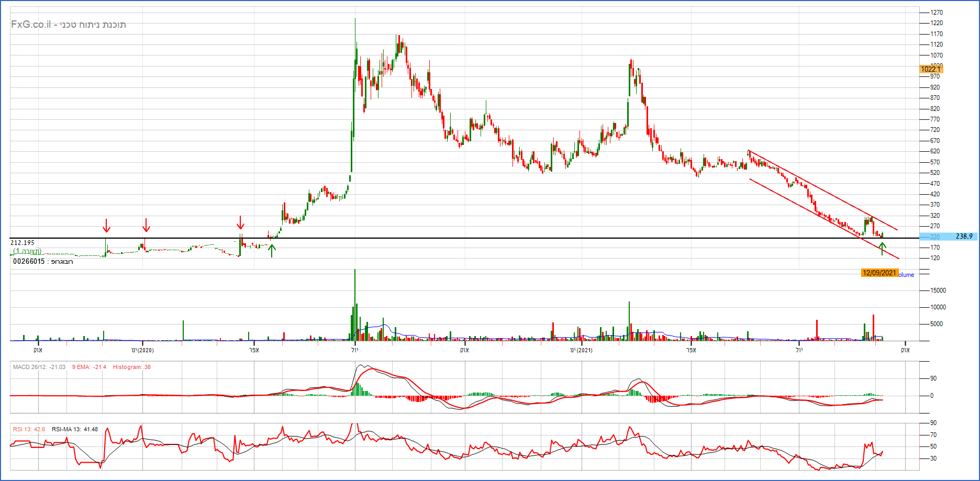
Task: Click the RSI-MA 13 value label
Action: pyautogui.click(x=75, y=429)
